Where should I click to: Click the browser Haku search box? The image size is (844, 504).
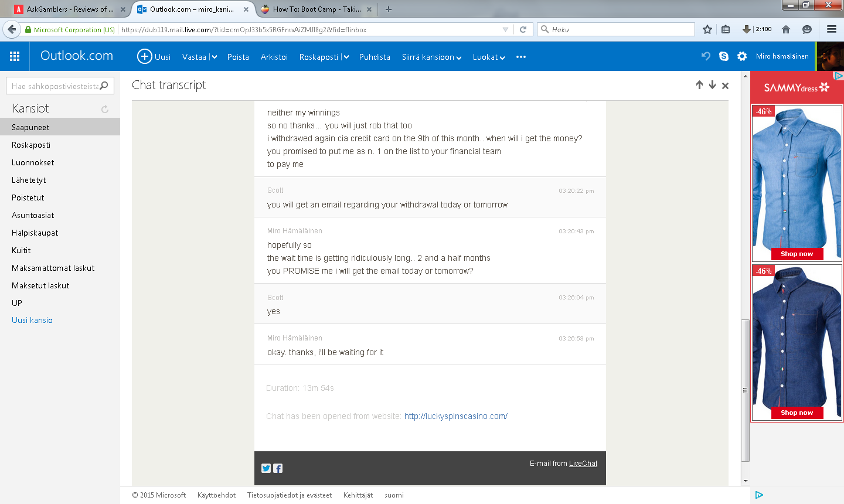tap(615, 29)
